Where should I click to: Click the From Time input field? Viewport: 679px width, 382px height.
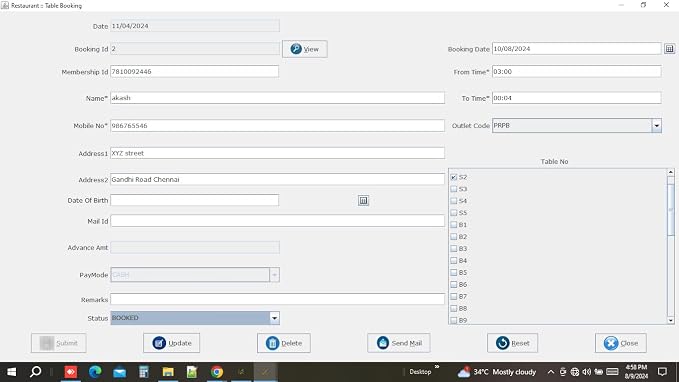(577, 71)
